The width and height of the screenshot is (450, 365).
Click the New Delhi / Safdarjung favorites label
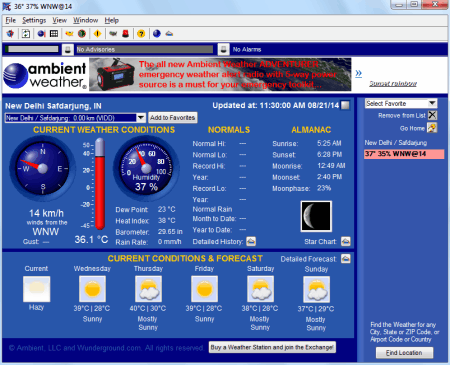click(396, 143)
